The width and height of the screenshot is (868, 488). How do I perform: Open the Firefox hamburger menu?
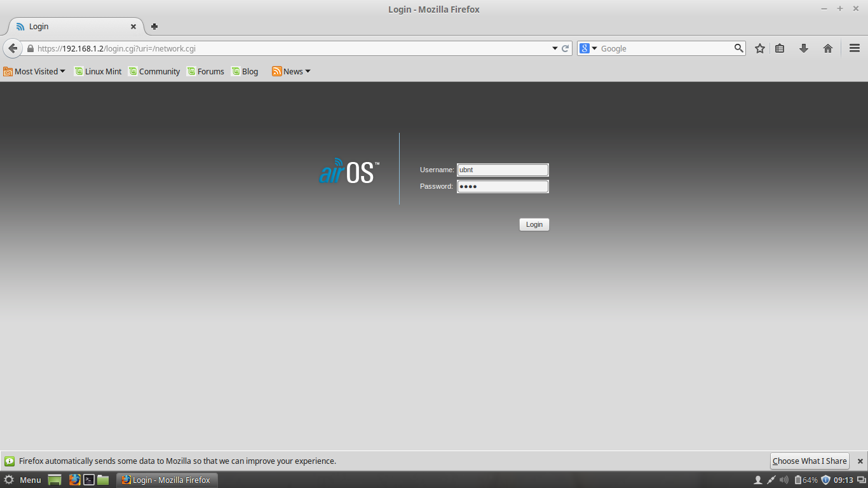(853, 48)
